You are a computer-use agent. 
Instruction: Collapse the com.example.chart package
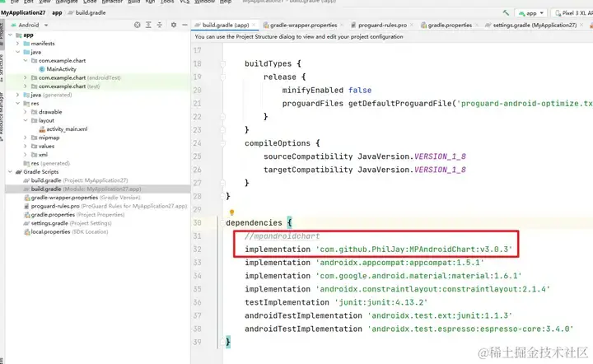pyautogui.click(x=26, y=60)
